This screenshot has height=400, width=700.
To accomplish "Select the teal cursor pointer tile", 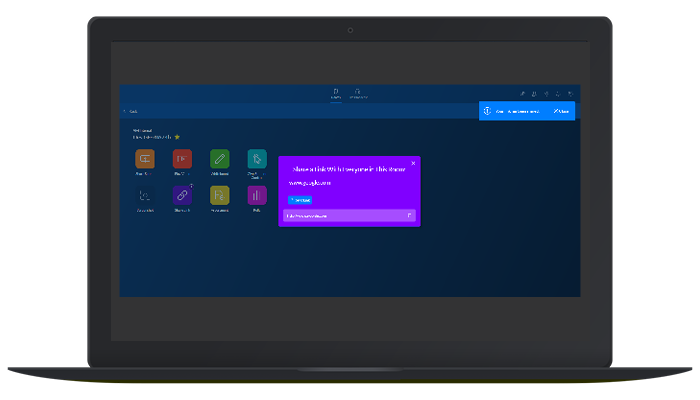I will 257,159.
